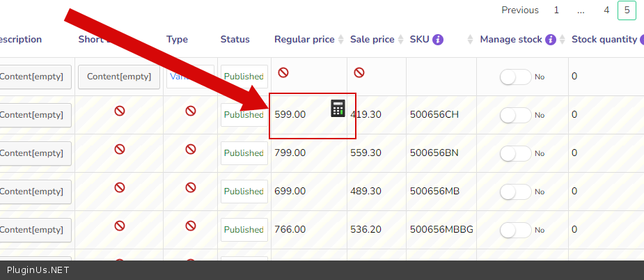Click the prohibited icon under Sale price

[x=359, y=72]
